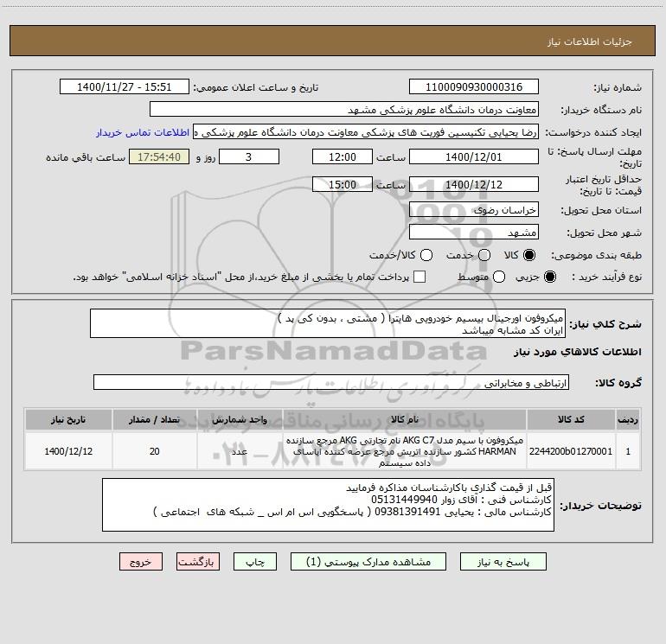Click the کد کالا column header
Image resolution: width=666 pixels, height=644 pixels.
click(x=571, y=419)
